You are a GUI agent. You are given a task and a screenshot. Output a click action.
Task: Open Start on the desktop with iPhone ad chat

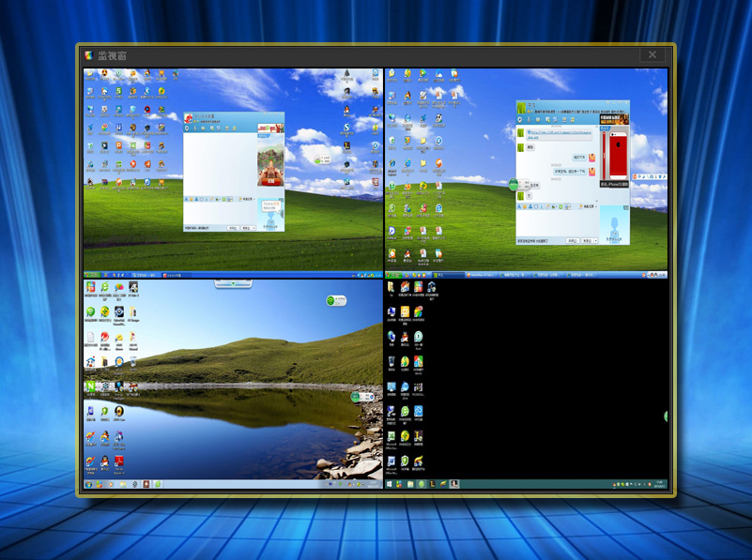tap(393, 275)
